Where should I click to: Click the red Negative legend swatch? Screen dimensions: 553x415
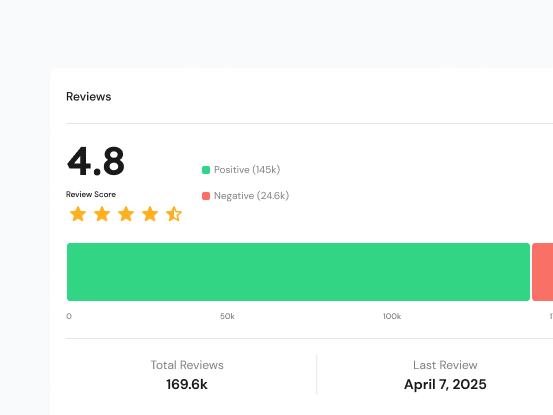click(206, 196)
